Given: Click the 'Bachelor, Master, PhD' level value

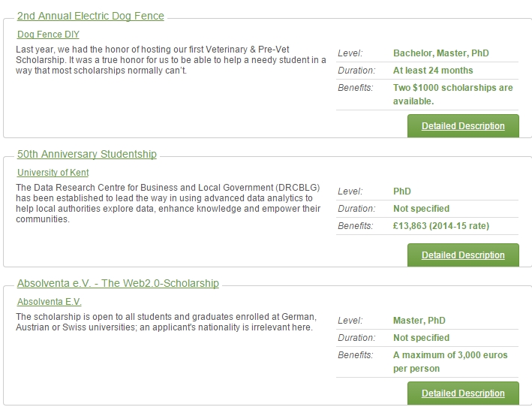Looking at the screenshot, I should tap(440, 53).
